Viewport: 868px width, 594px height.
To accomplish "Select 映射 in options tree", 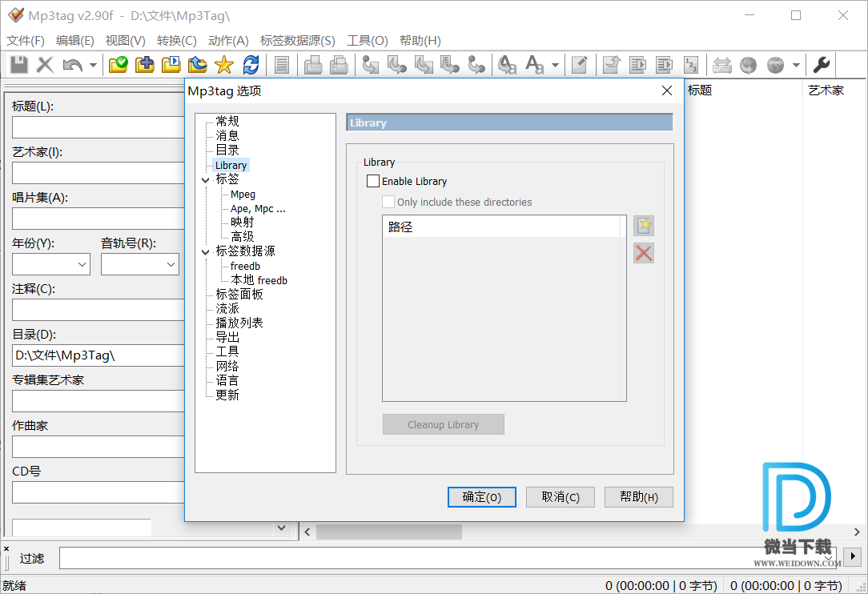I will pyautogui.click(x=243, y=222).
